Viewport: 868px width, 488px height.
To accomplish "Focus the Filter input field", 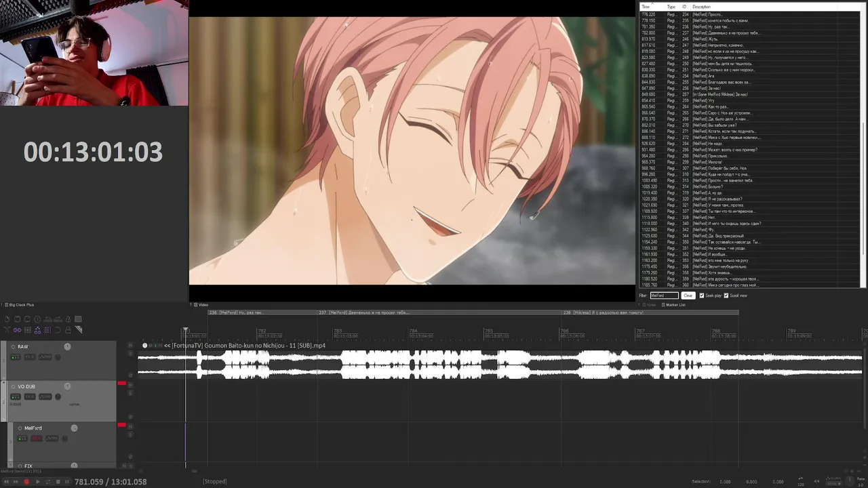I will point(665,296).
